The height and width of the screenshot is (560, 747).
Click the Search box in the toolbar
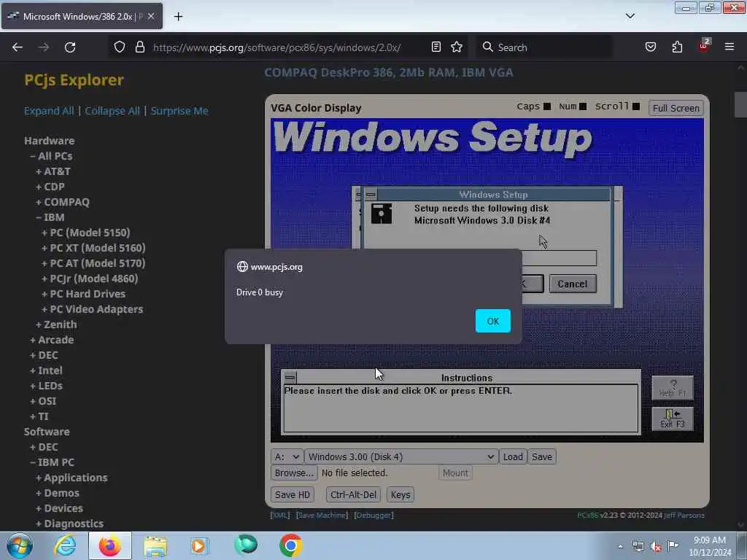544,47
